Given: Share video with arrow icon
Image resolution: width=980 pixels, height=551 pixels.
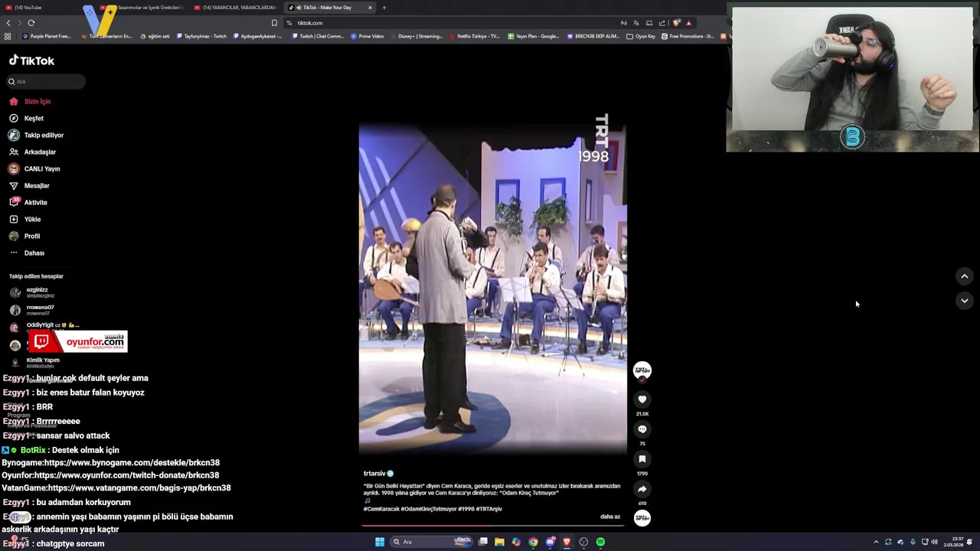Looking at the screenshot, I should coord(642,489).
